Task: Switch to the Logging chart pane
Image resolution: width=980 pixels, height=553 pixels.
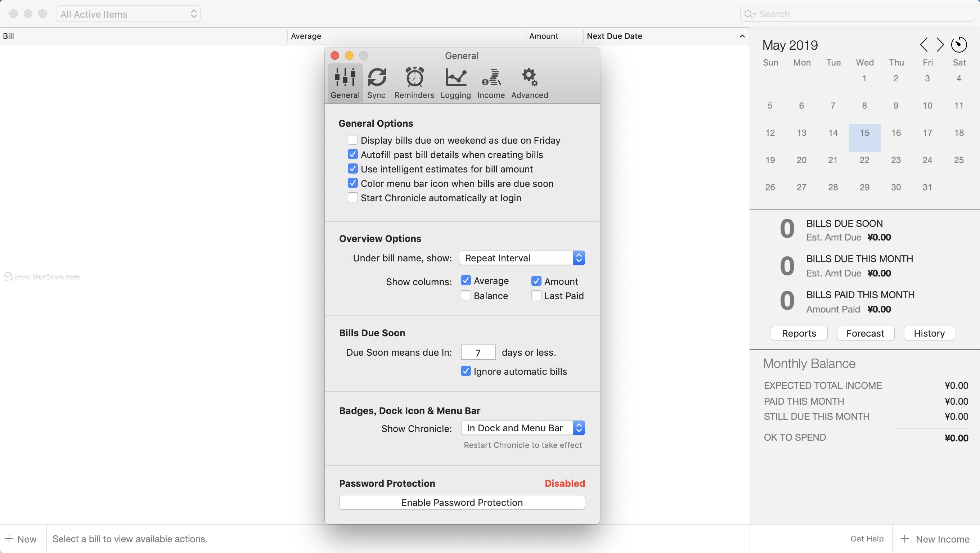Action: coord(455,83)
